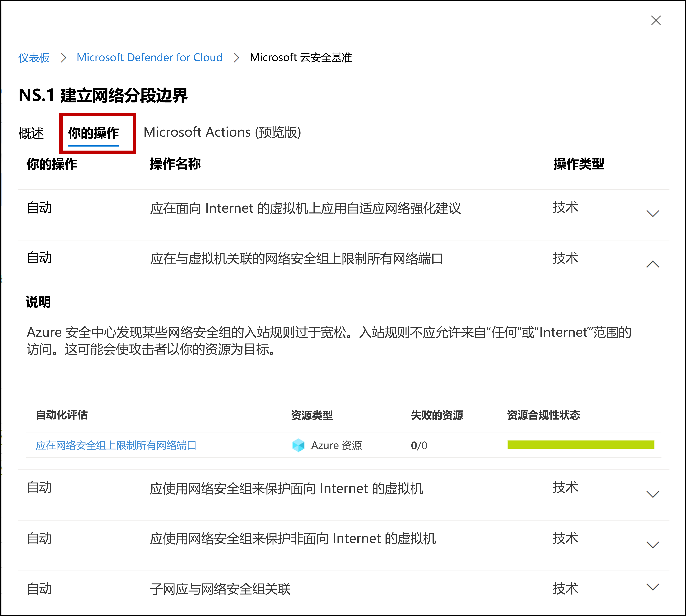Open Microsoft Actions (预览版) tab
The height and width of the screenshot is (616, 686).
click(x=222, y=132)
